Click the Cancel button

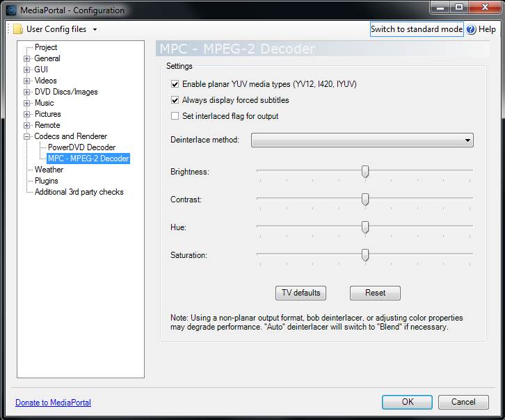[x=463, y=402]
